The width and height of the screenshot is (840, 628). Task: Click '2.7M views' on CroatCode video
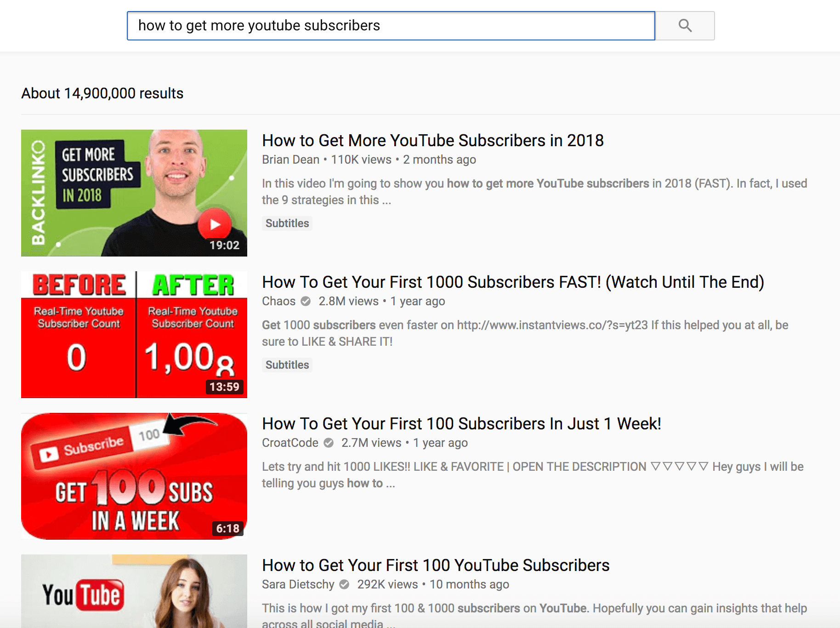pos(371,443)
